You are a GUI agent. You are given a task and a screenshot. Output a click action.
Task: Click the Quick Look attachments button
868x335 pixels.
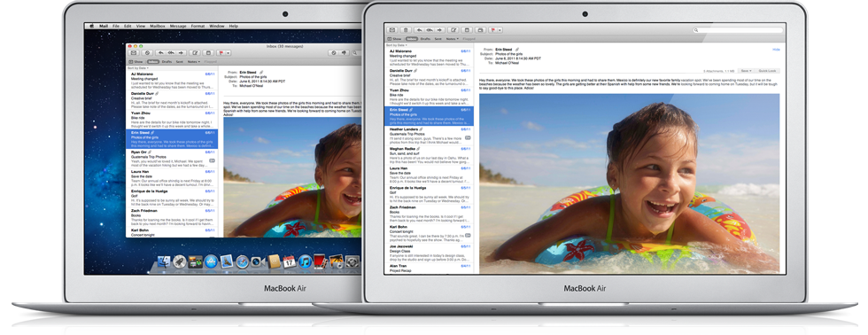click(767, 71)
